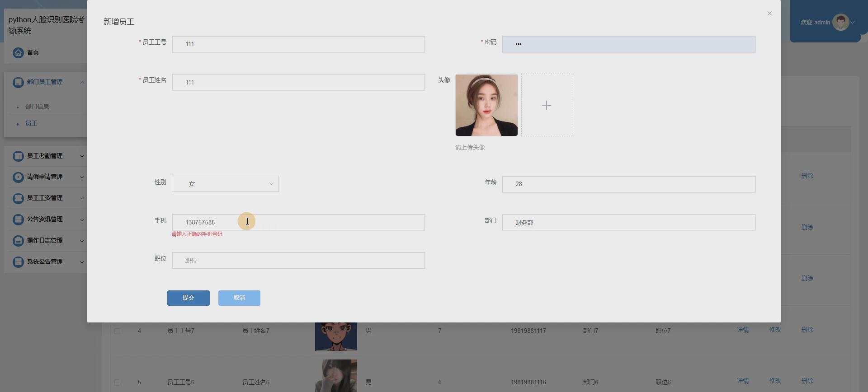The image size is (868, 392).
Task: Click the 部门员工管理 sidebar icon
Action: coord(18,82)
